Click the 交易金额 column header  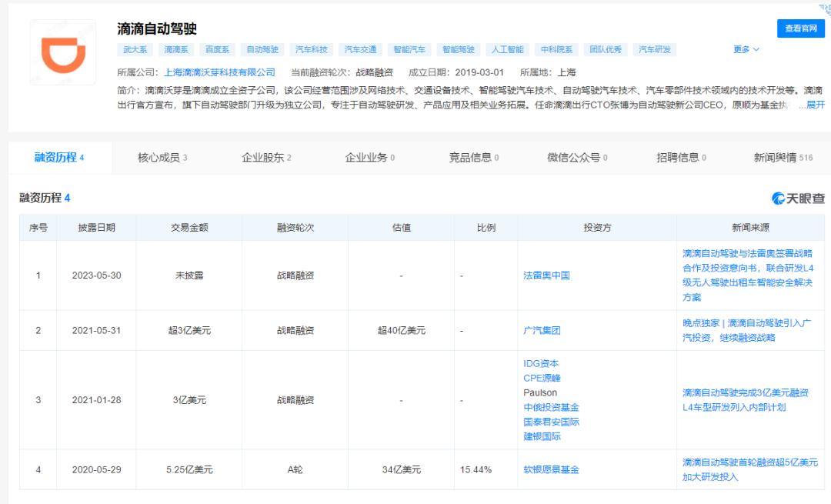coord(189,227)
